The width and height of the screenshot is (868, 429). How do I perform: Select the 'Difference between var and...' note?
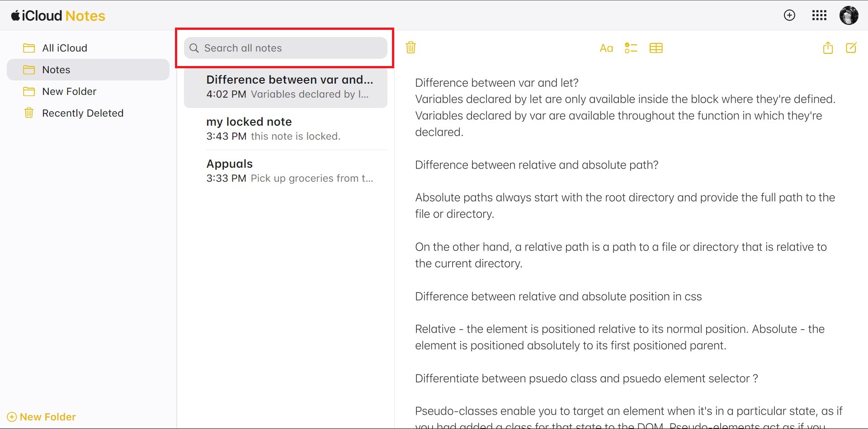[x=286, y=87]
